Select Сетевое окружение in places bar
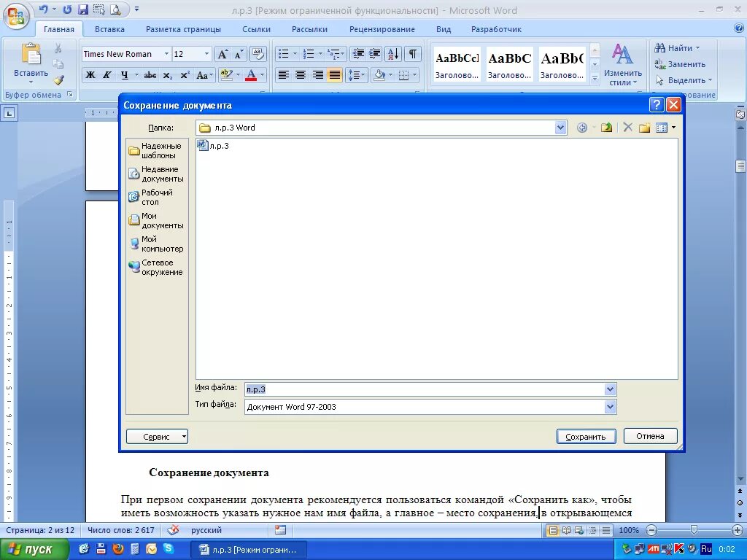This screenshot has width=747, height=560. 157,267
